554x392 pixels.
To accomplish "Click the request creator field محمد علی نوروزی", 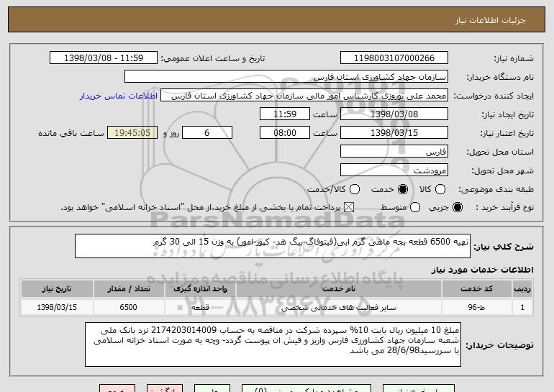I will coord(304,96).
